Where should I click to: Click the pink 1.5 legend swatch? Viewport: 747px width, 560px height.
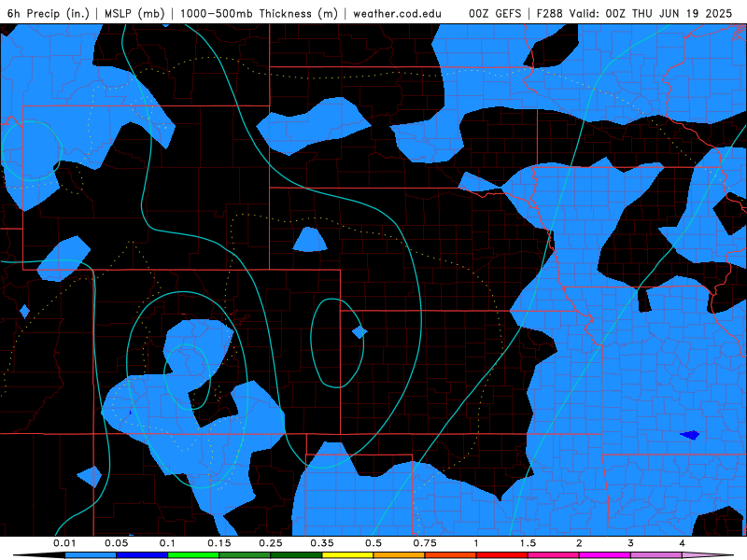pyautogui.click(x=554, y=555)
